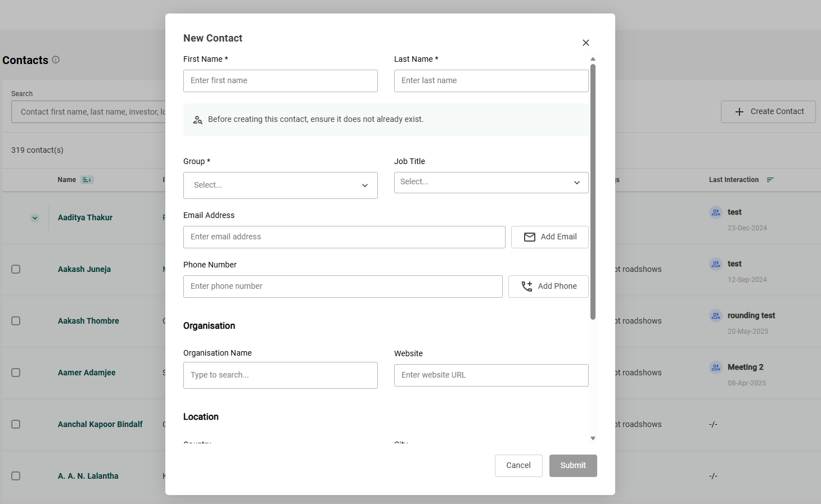Click the dialog's vertical scrollbar thumb
The width and height of the screenshot is (821, 504).
tap(593, 191)
